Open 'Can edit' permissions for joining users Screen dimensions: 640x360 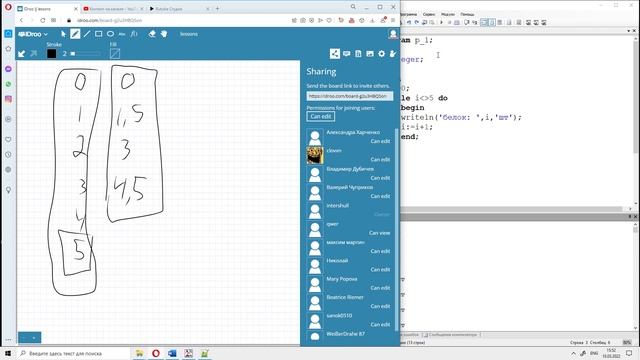pos(321,116)
